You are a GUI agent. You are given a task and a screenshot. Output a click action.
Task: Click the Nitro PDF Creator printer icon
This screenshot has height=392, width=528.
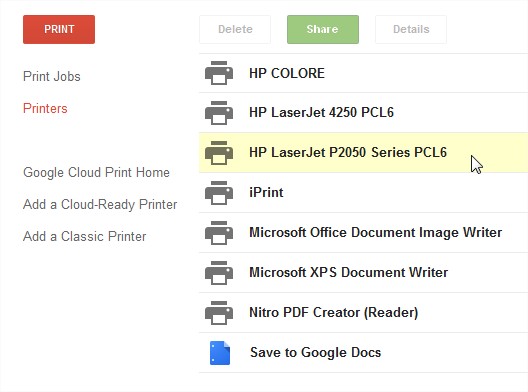point(219,313)
